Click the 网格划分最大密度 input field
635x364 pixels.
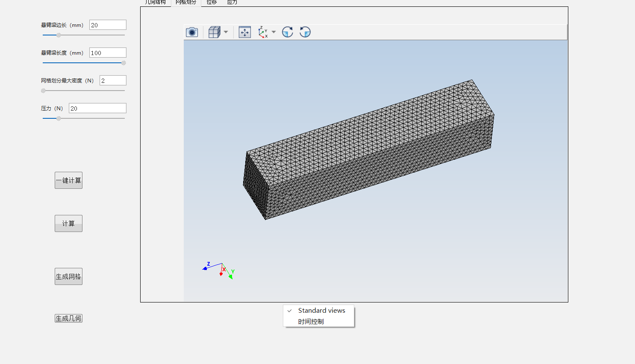(113, 80)
